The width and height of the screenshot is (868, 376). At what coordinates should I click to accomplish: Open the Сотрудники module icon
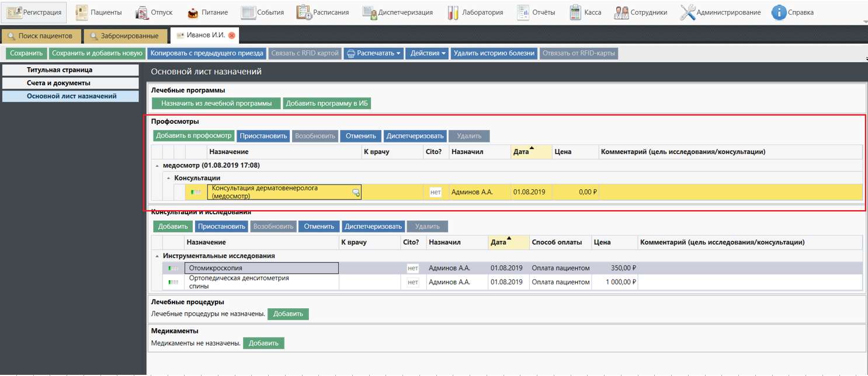(x=622, y=12)
